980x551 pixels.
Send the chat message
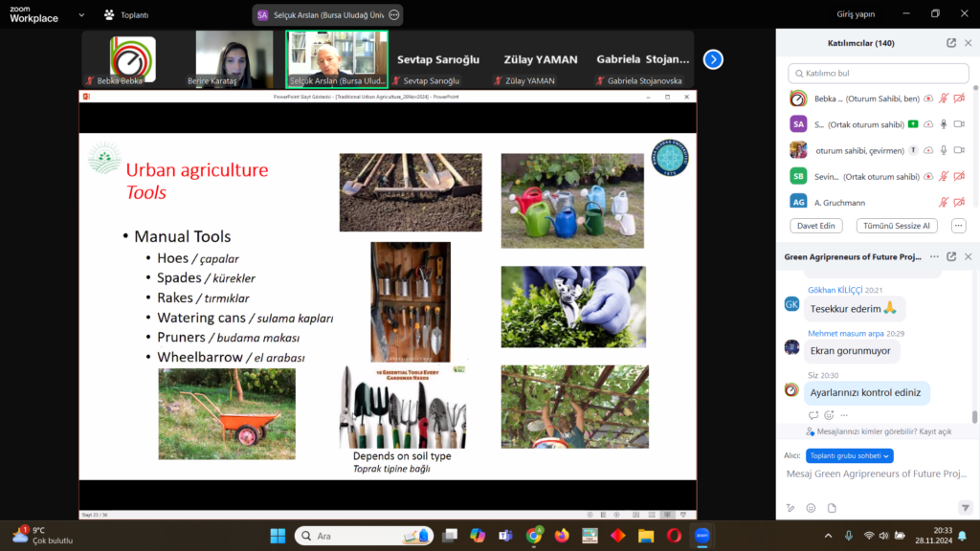(965, 508)
